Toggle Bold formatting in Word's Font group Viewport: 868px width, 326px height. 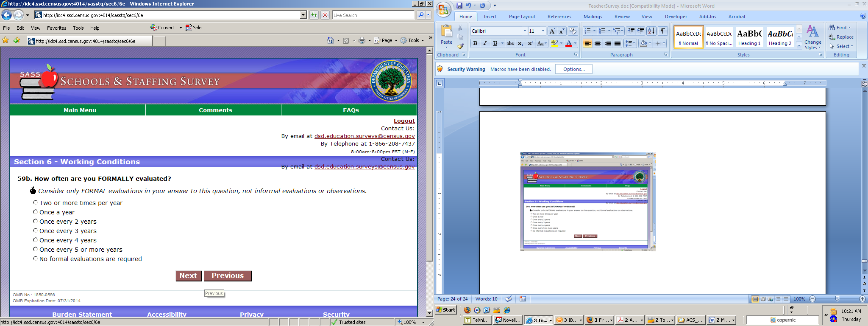coord(475,43)
